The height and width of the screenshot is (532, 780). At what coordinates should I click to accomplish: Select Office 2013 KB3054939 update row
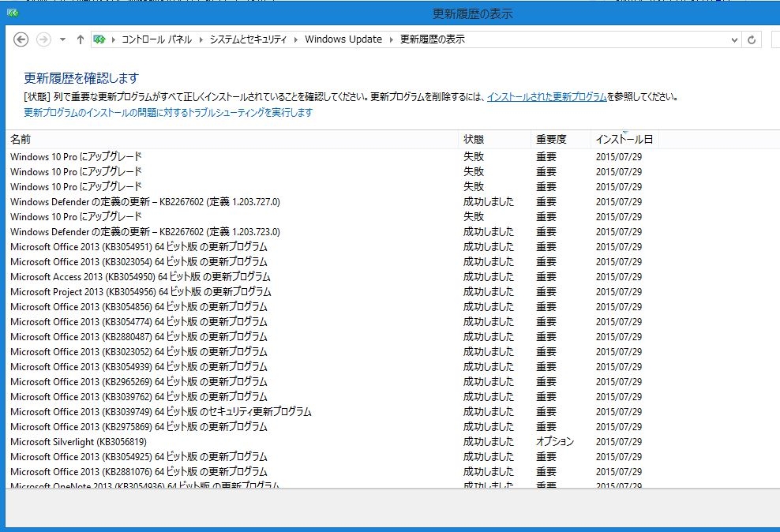[332, 366]
